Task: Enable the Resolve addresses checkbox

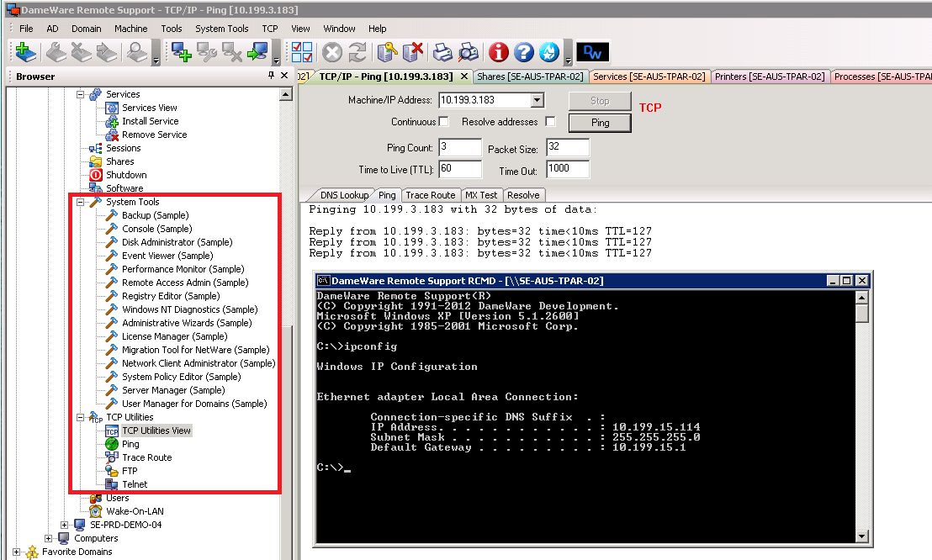Action: click(550, 121)
